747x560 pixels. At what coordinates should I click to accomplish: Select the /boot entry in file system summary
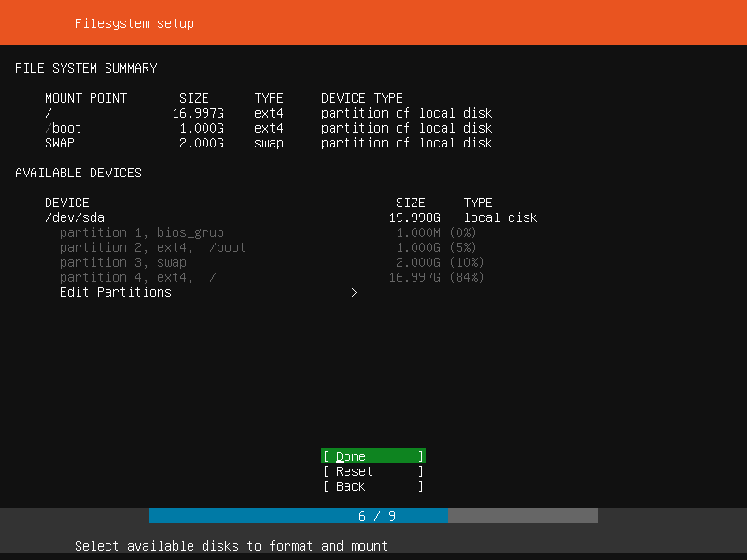62,128
